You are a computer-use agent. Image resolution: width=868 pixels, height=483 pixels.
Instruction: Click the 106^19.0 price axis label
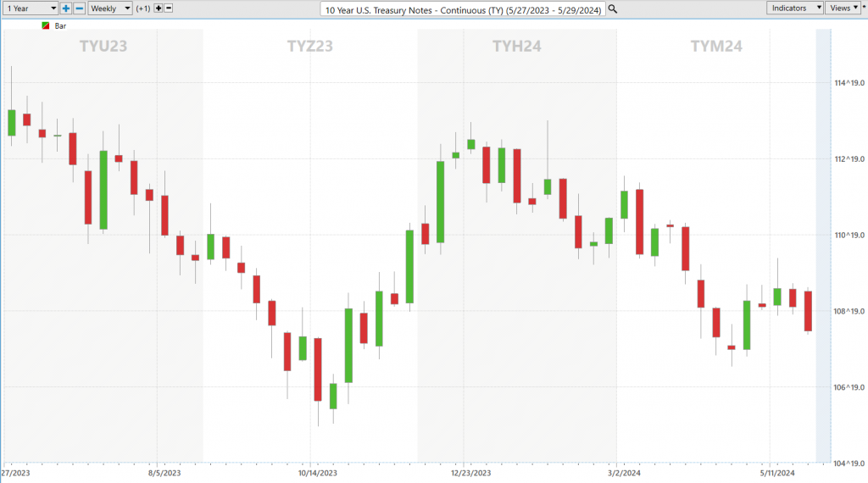click(849, 387)
